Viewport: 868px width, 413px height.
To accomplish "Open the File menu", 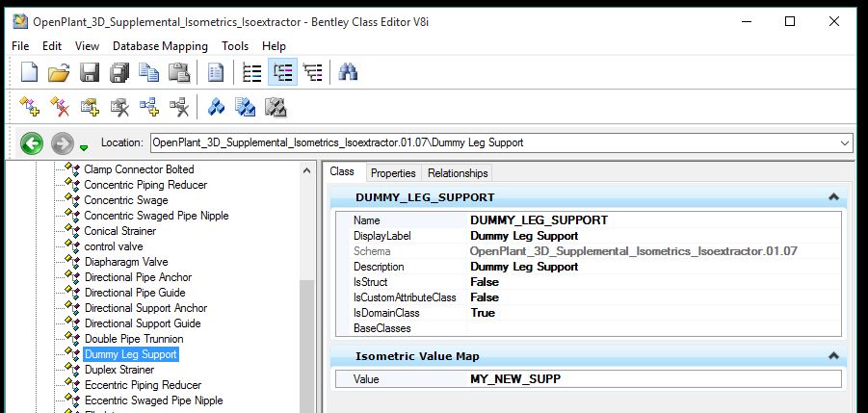I will (20, 46).
